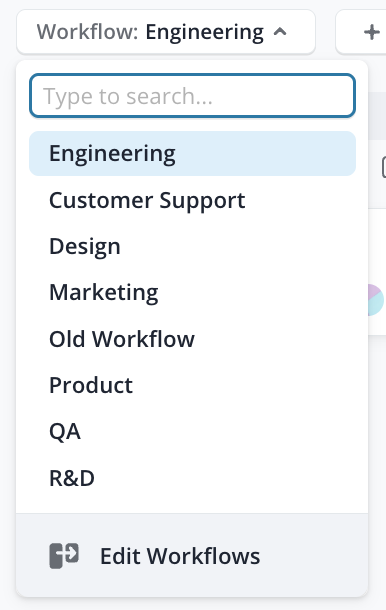Click the bold Engineering value in header

point(205,33)
